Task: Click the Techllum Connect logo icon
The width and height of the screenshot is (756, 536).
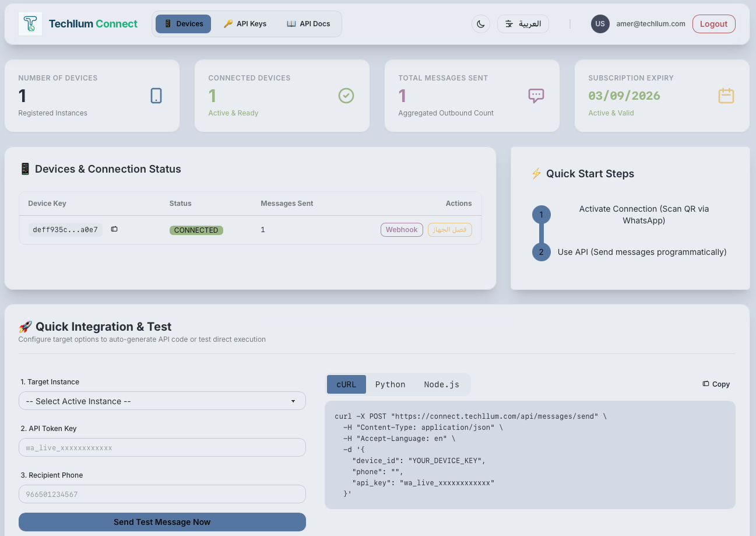Action: [x=30, y=24]
